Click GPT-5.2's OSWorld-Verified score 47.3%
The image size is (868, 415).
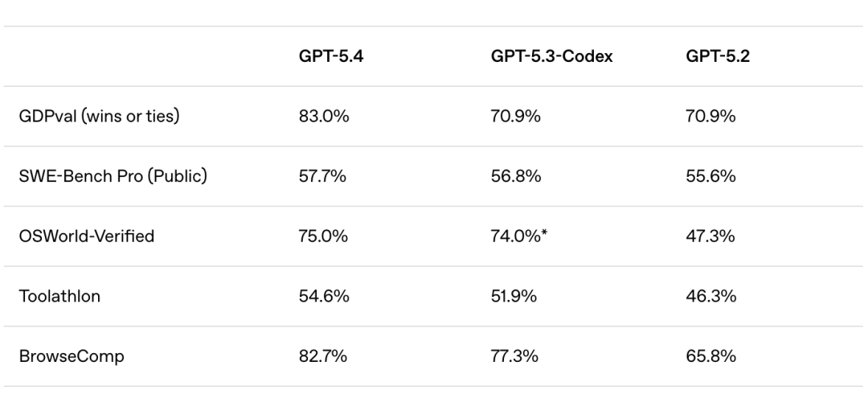pos(710,236)
